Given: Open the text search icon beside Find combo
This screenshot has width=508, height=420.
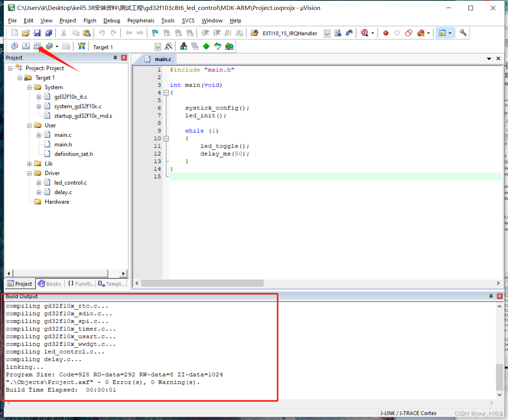Looking at the screenshot, I should pos(338,33).
